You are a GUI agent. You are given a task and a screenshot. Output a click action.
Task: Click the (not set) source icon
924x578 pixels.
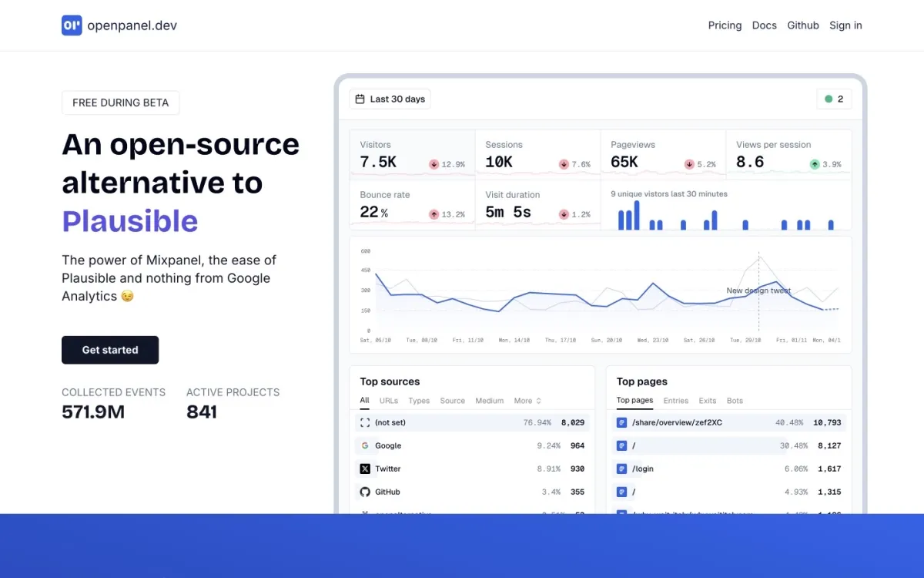point(365,422)
